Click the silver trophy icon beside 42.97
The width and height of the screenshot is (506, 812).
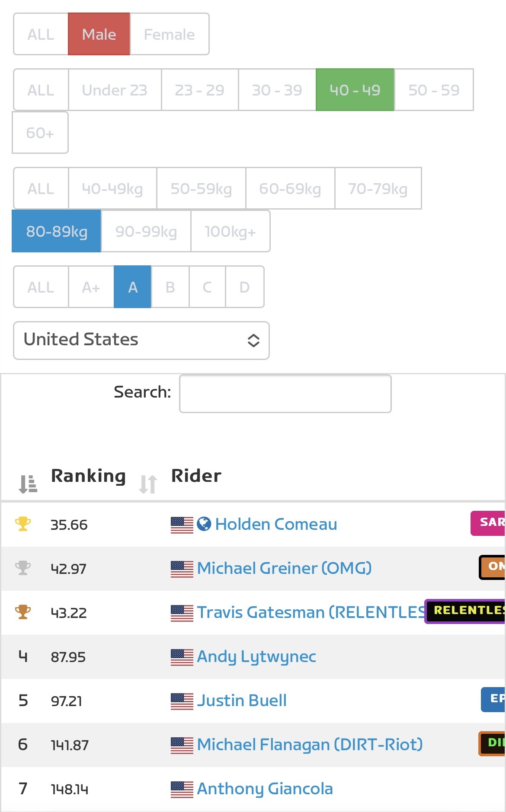(x=23, y=568)
